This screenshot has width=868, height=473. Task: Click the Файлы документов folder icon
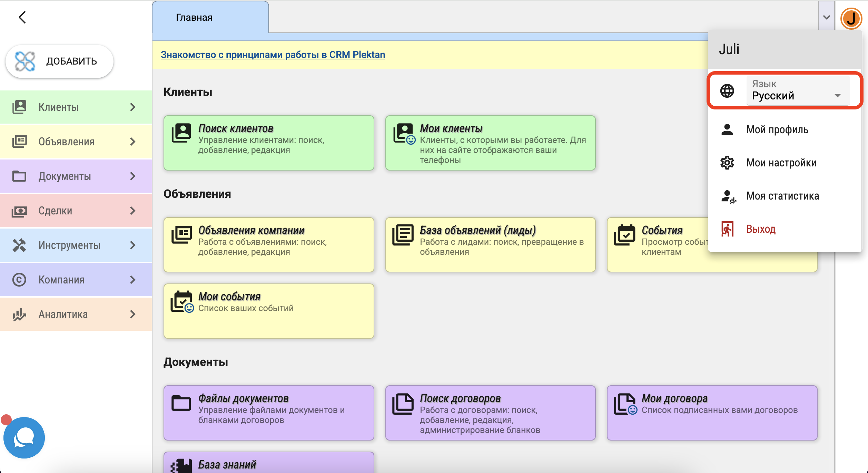pos(181,403)
